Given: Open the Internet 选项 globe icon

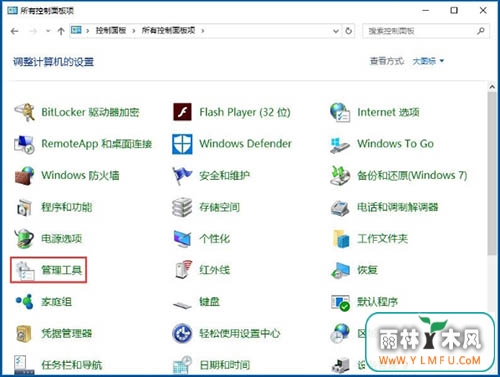Looking at the screenshot, I should (340, 112).
